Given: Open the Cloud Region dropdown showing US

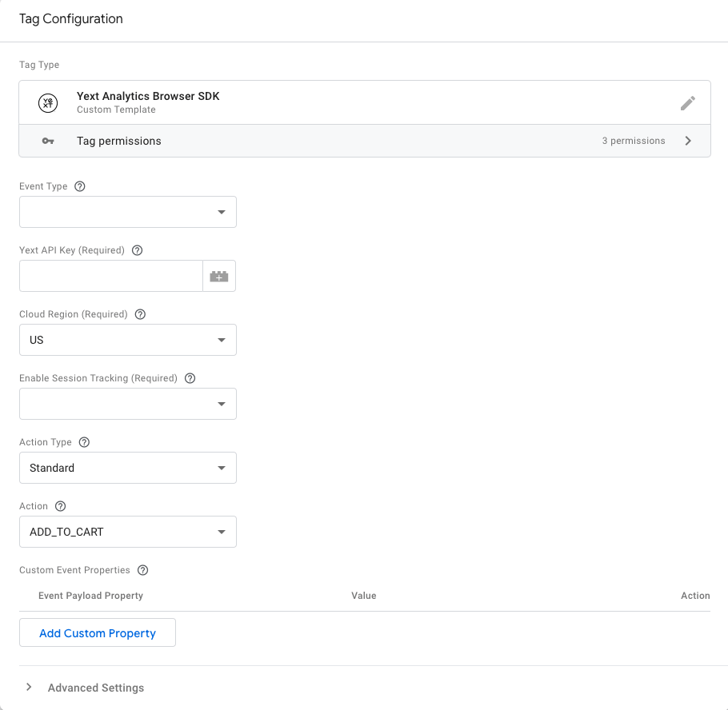Looking at the screenshot, I should tap(128, 340).
